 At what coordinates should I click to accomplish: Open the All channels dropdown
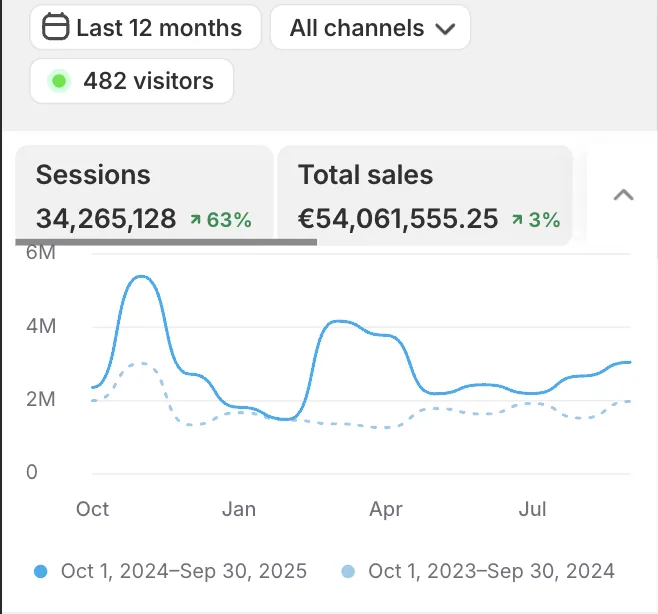(x=370, y=27)
